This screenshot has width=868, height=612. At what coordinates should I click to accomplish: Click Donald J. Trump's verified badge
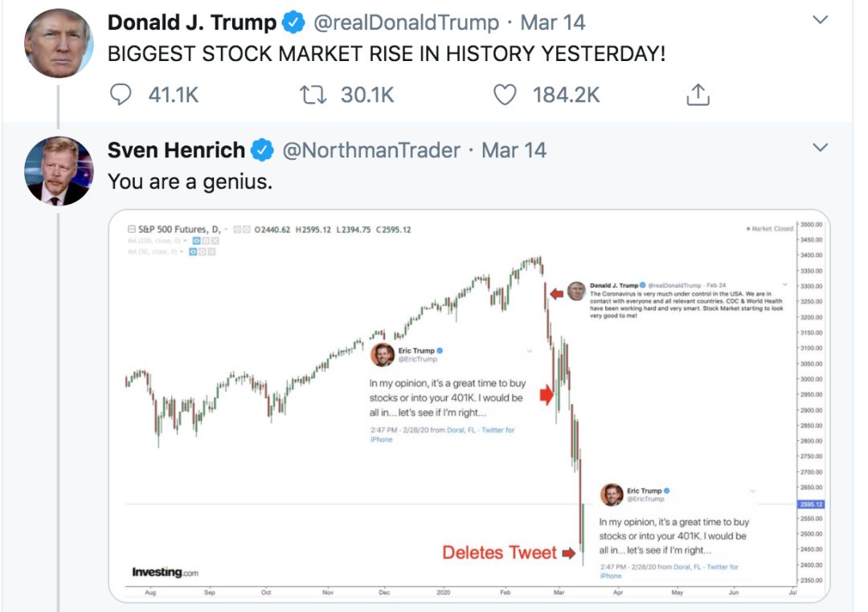(294, 23)
